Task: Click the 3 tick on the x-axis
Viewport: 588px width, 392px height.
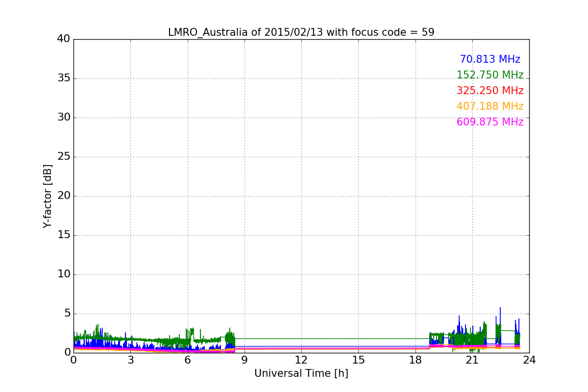Action: [130, 360]
